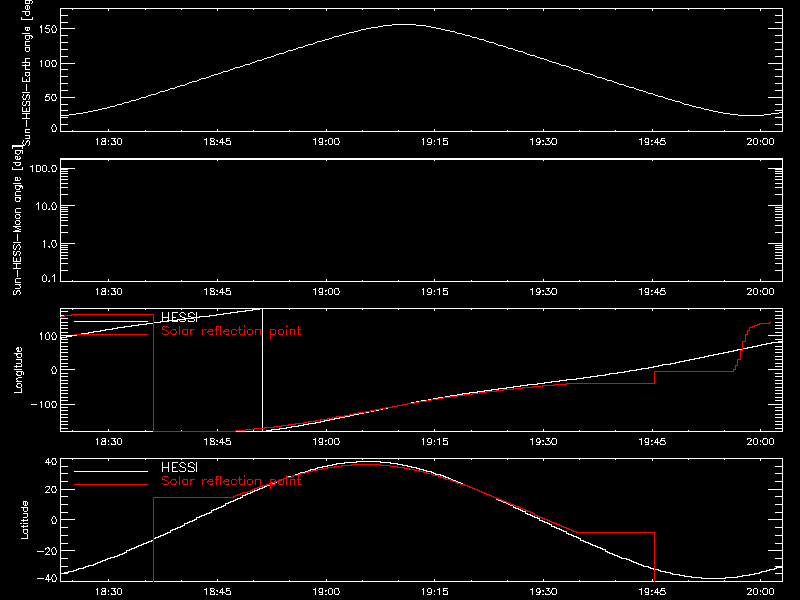Click white legend line sample in Latitude plot
800x600 pixels.
[111, 471]
